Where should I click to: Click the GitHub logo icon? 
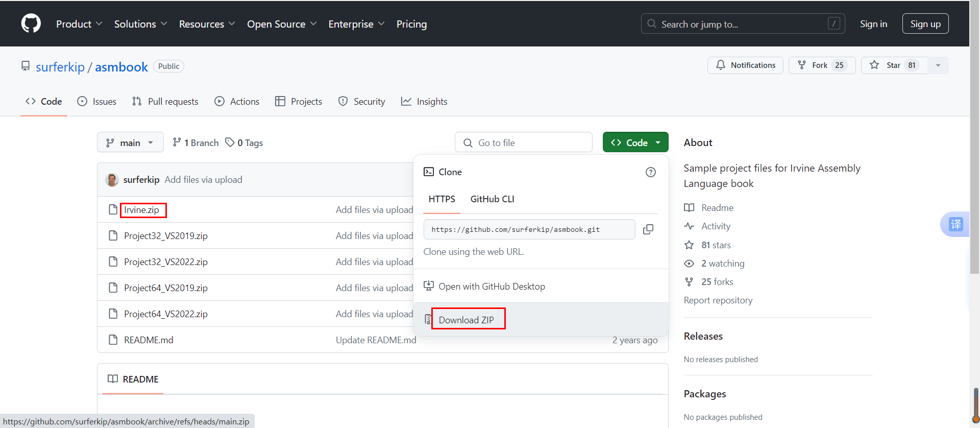coord(31,23)
